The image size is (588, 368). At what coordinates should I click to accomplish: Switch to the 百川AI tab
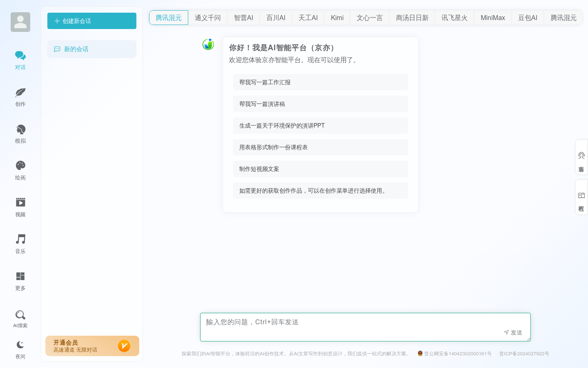[276, 18]
